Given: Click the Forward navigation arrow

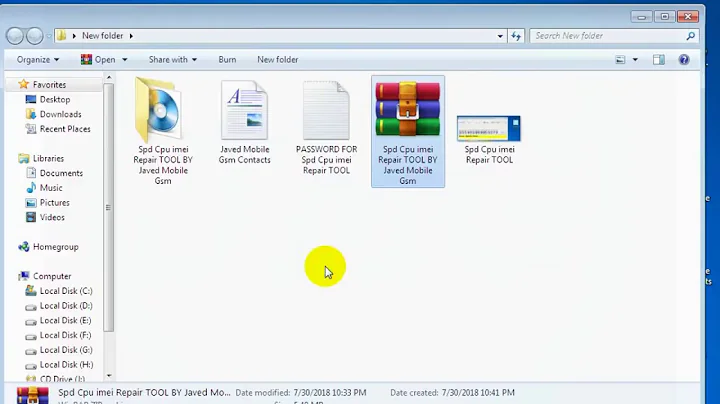Looking at the screenshot, I should click(x=34, y=36).
